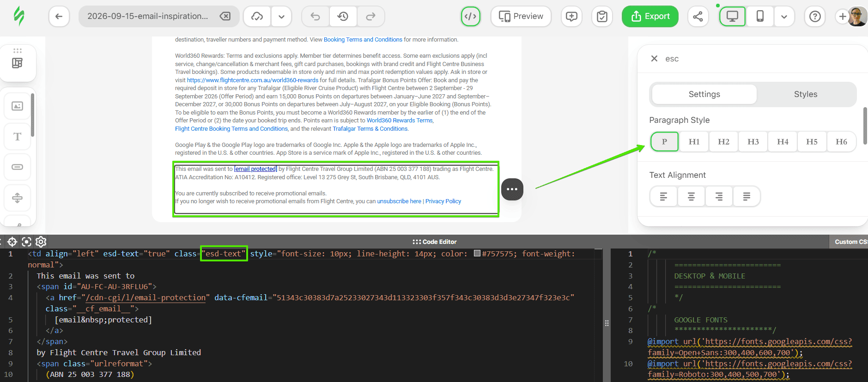The image size is (868, 382).
Task: Clear the email name field icon
Action: point(225,16)
